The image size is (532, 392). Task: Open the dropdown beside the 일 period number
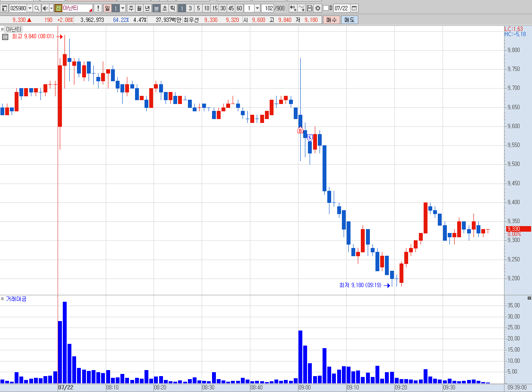coord(123,8)
